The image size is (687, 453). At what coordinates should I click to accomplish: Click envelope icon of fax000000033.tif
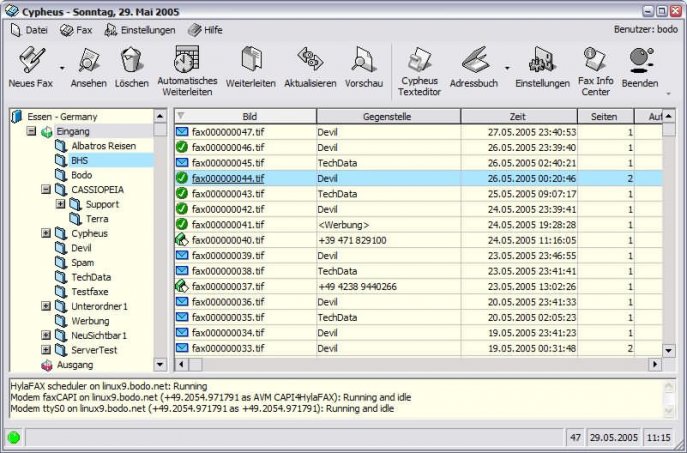point(182,348)
